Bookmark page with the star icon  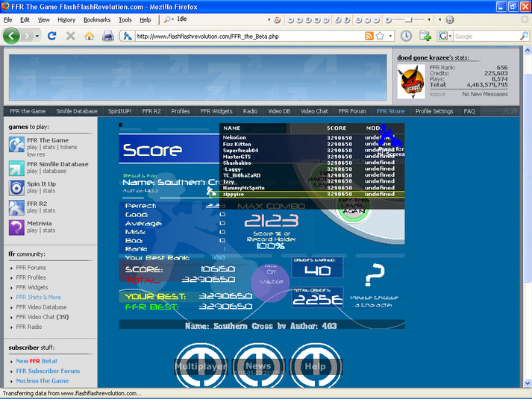(380, 36)
